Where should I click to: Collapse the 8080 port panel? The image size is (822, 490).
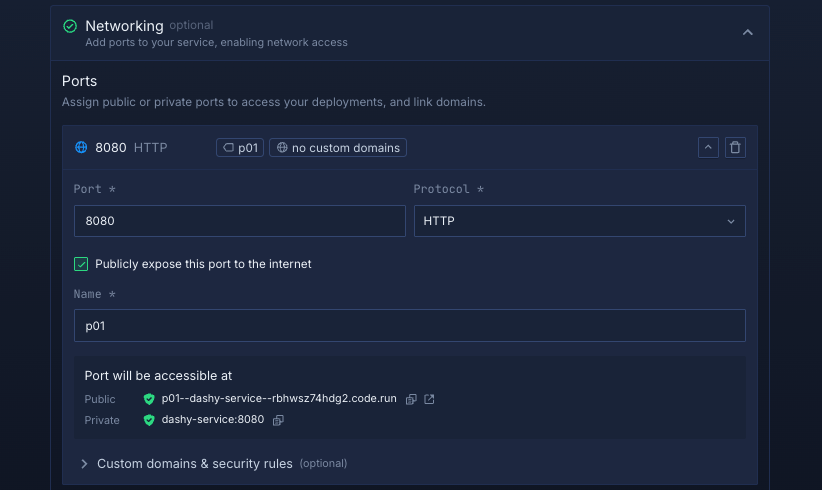[x=708, y=148]
